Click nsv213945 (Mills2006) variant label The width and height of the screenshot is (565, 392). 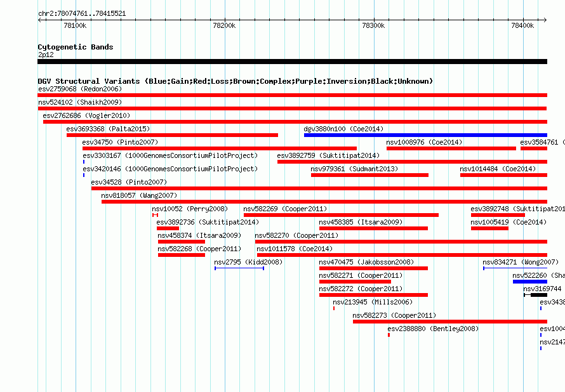pyautogui.click(x=373, y=302)
